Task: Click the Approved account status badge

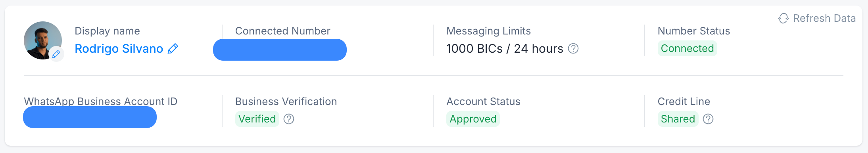Action: pos(473,119)
